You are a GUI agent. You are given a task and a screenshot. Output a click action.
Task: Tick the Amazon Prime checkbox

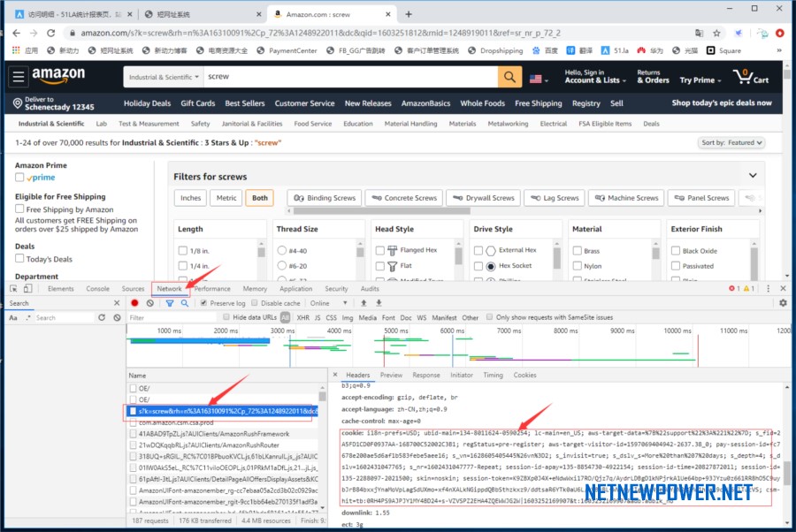point(19,177)
